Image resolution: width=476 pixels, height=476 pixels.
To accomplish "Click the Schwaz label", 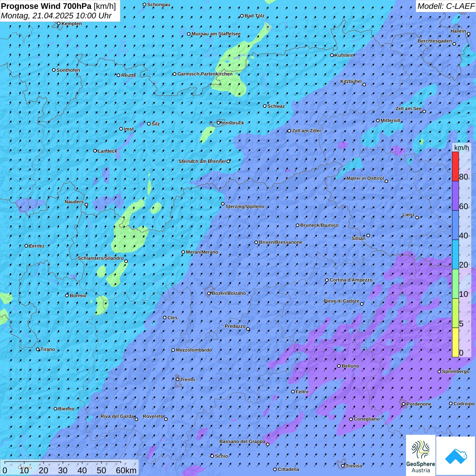I will (x=276, y=106).
